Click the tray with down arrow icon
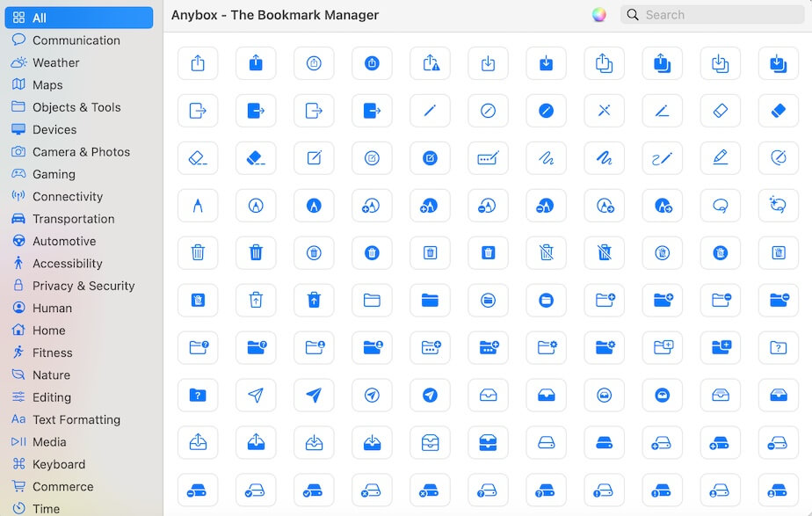This screenshot has width=812, height=516. [314, 442]
